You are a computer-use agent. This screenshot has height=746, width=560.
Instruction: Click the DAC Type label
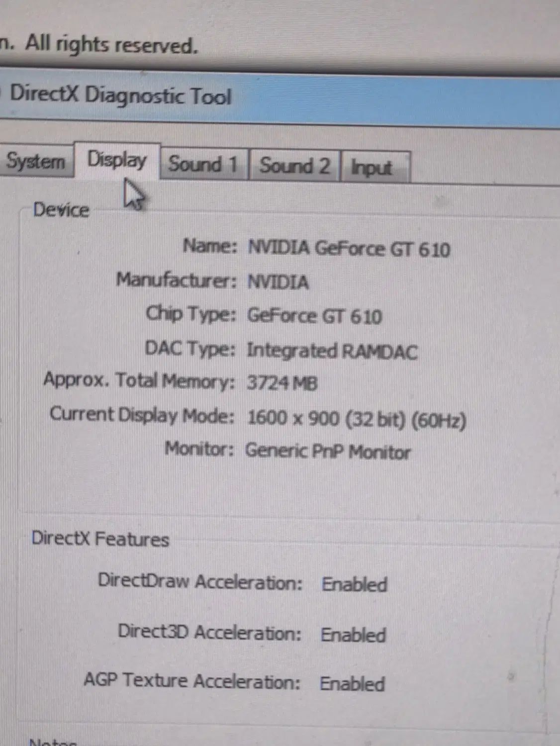(190, 349)
